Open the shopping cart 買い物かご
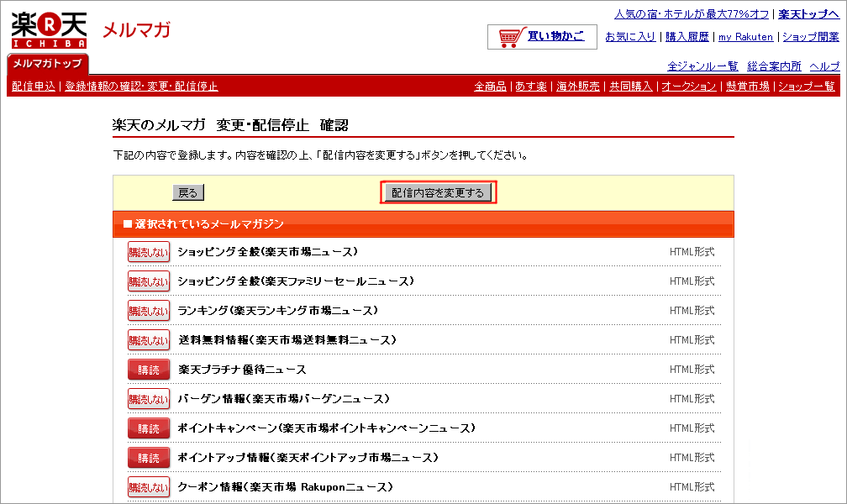This screenshot has width=847, height=504. coord(542,37)
